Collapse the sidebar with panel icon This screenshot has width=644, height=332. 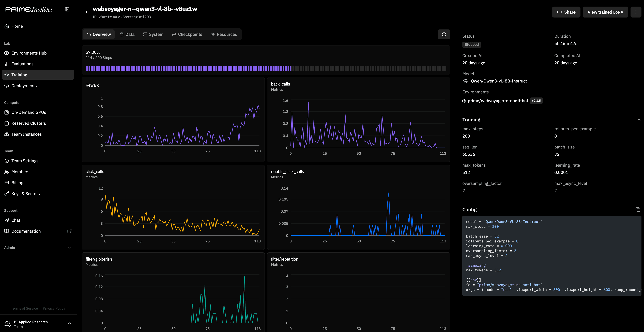[x=67, y=9]
